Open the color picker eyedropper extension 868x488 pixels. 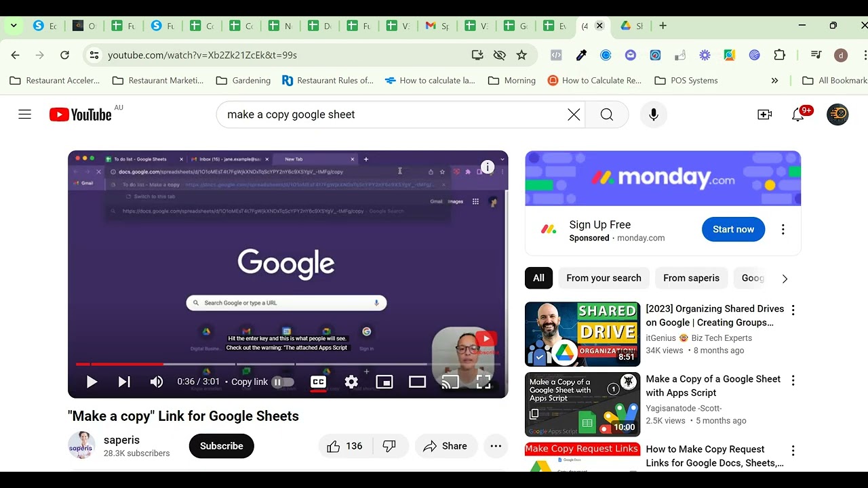click(581, 55)
